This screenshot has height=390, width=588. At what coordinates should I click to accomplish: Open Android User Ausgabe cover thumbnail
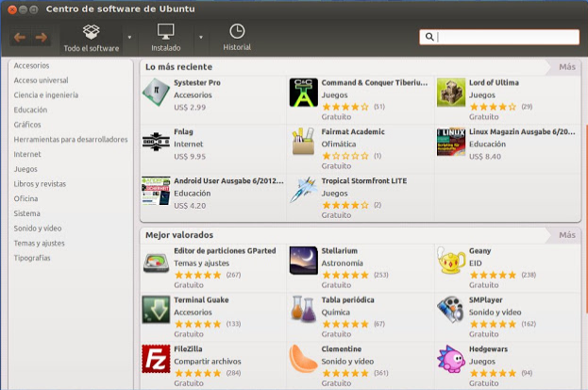coord(156,191)
